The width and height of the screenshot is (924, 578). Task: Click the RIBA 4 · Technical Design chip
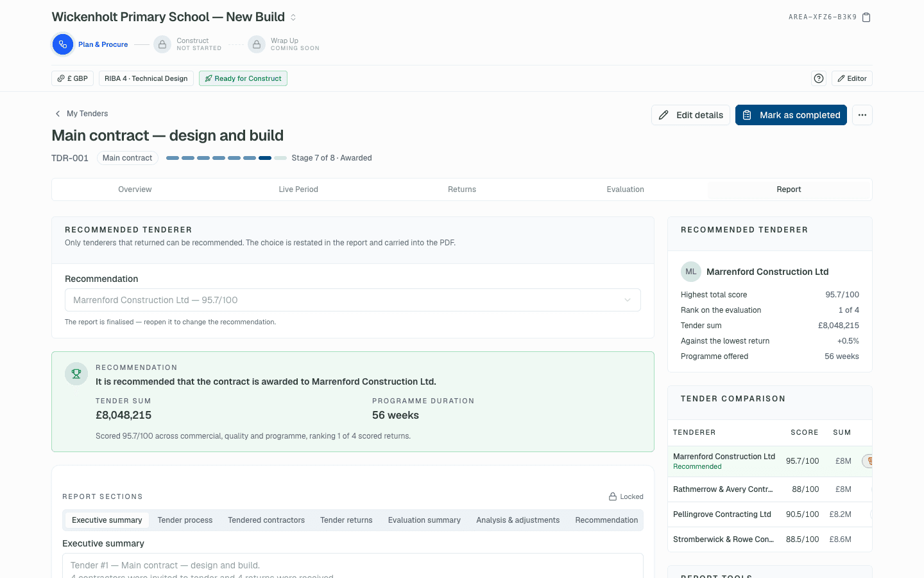click(x=146, y=78)
